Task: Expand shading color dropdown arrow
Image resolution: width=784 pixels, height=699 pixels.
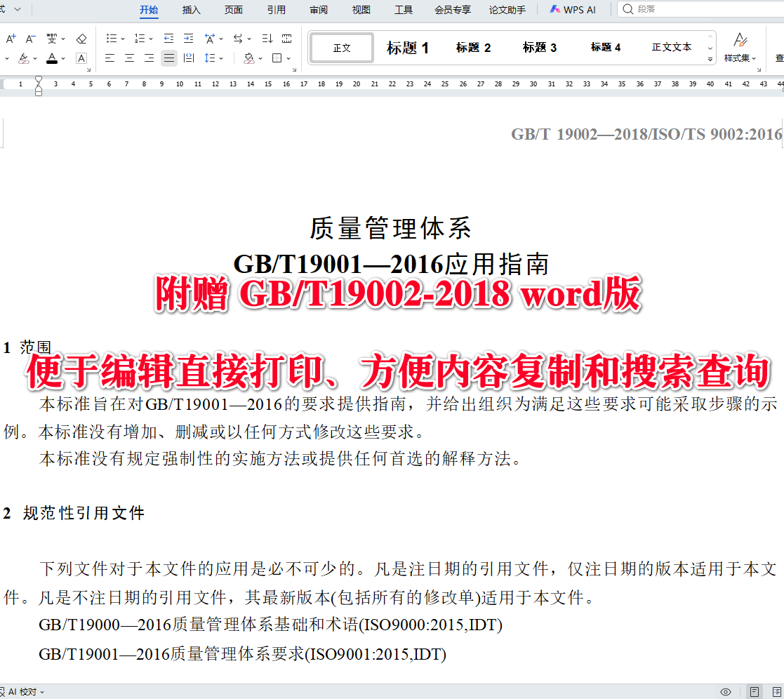Action: (x=260, y=58)
